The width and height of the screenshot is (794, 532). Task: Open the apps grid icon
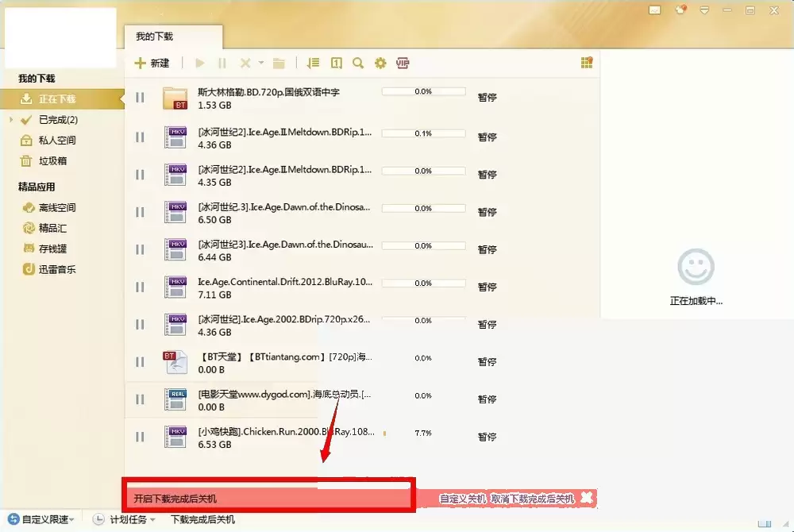pyautogui.click(x=587, y=62)
